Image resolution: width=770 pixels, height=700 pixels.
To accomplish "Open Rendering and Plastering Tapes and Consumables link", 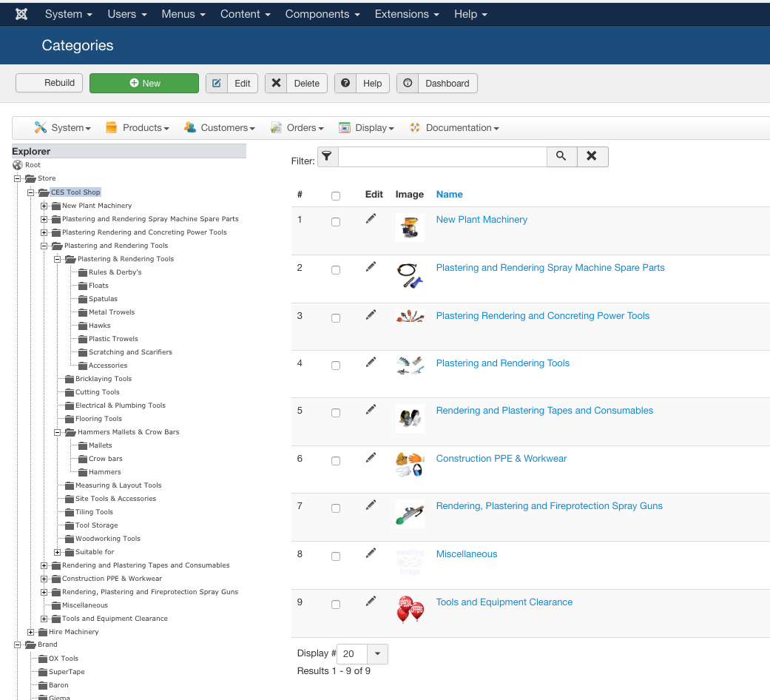I will 544,411.
